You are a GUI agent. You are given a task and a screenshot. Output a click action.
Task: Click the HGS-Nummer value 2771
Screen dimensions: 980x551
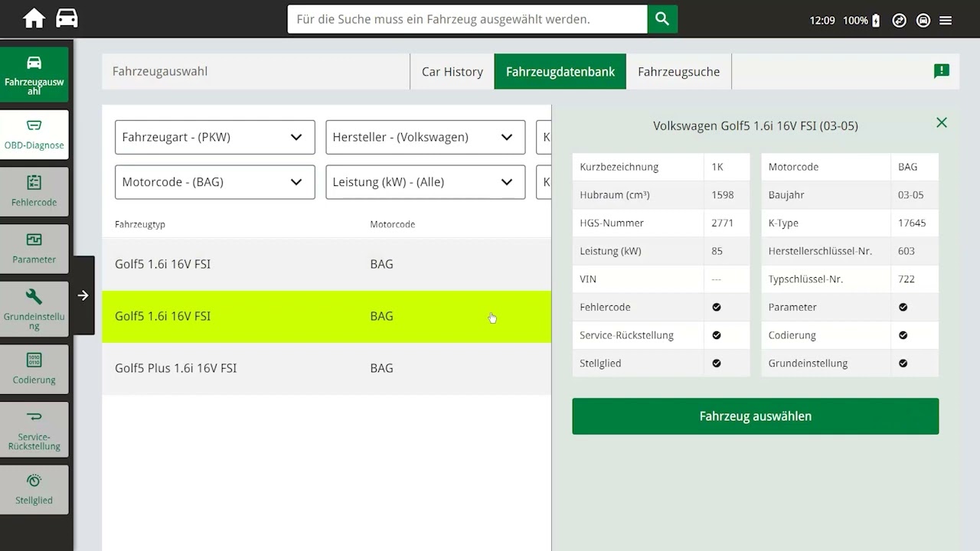pos(723,223)
